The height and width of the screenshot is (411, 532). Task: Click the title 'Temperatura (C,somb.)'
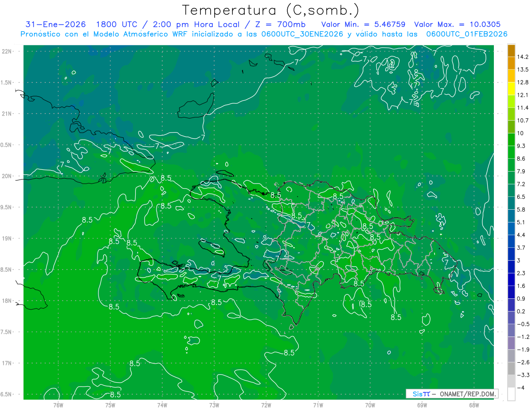[270, 10]
